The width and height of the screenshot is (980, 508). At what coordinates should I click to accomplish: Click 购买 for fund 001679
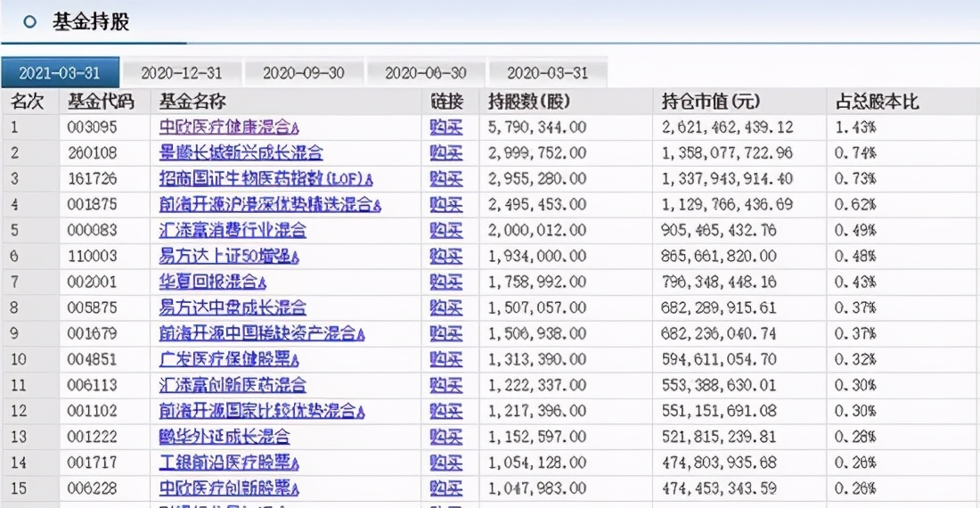pos(446,333)
